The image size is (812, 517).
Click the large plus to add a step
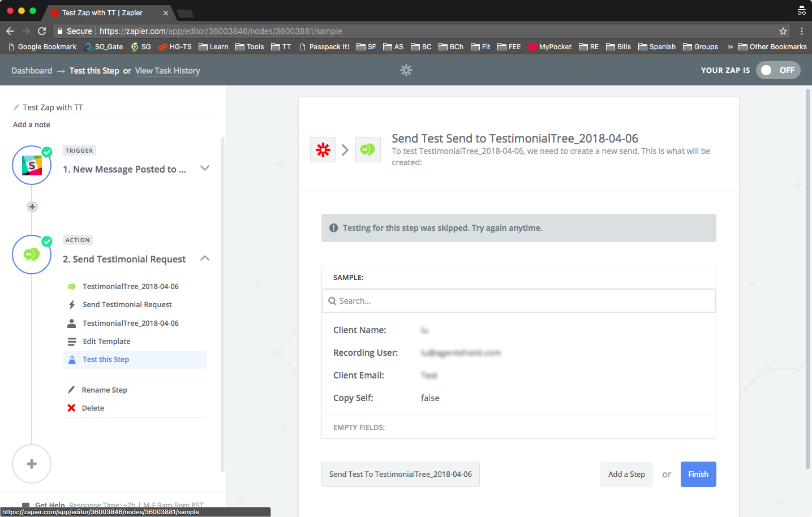[32, 464]
